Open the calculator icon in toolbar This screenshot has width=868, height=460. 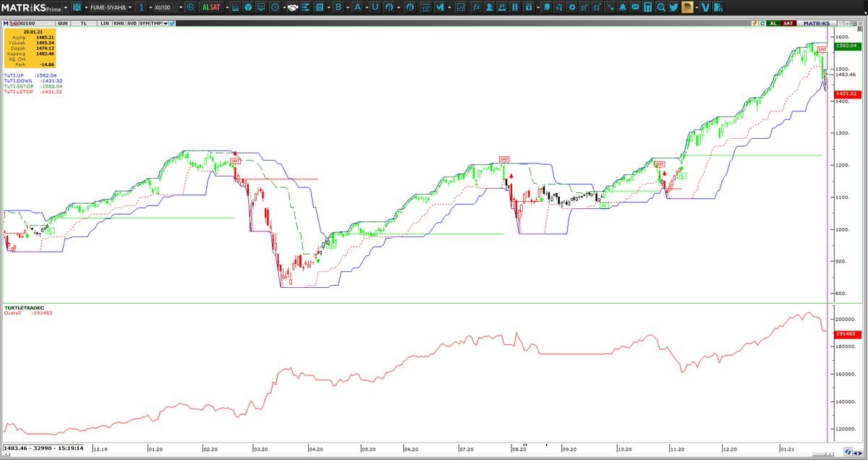(647, 7)
